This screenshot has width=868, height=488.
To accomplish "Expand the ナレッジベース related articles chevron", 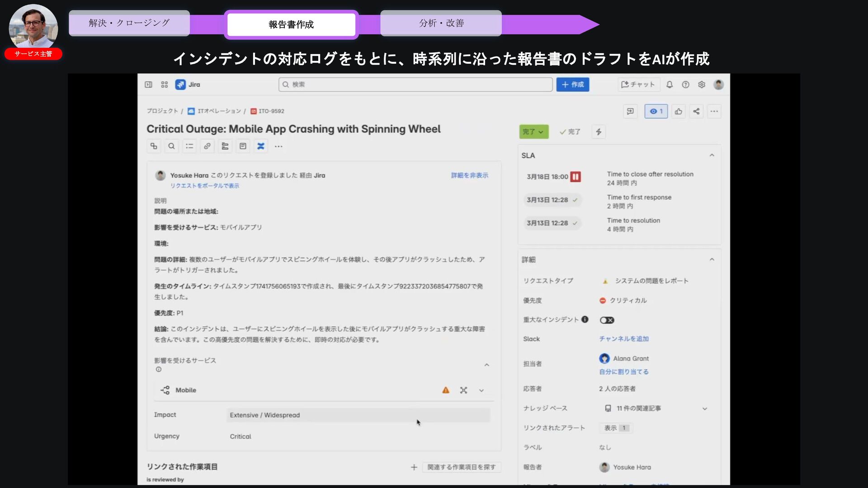I will [704, 408].
